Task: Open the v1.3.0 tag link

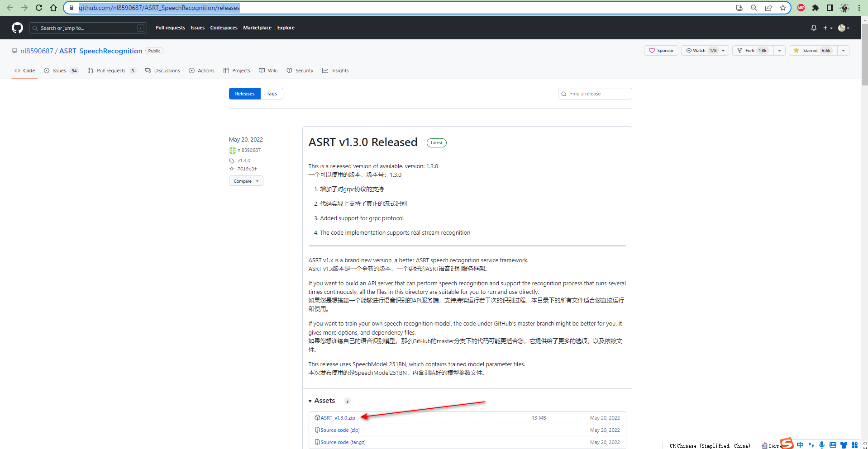Action: (244, 161)
